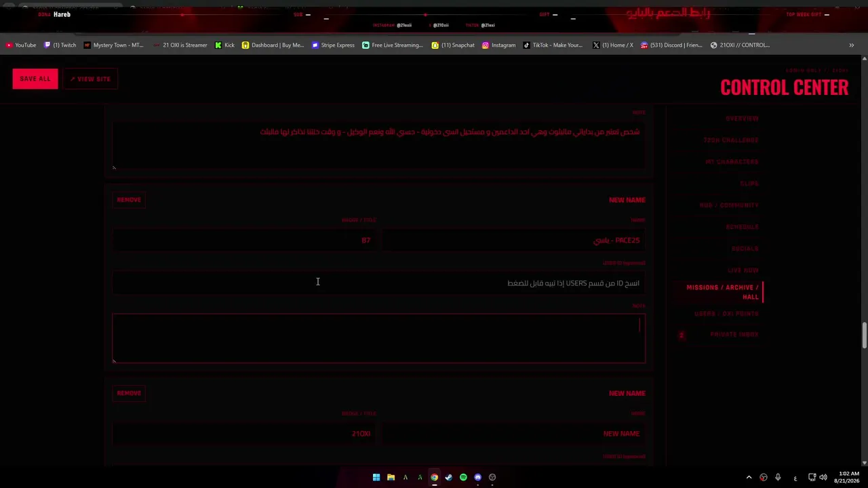Go to Users · OXI Points section
The image size is (868, 488).
pyautogui.click(x=726, y=314)
